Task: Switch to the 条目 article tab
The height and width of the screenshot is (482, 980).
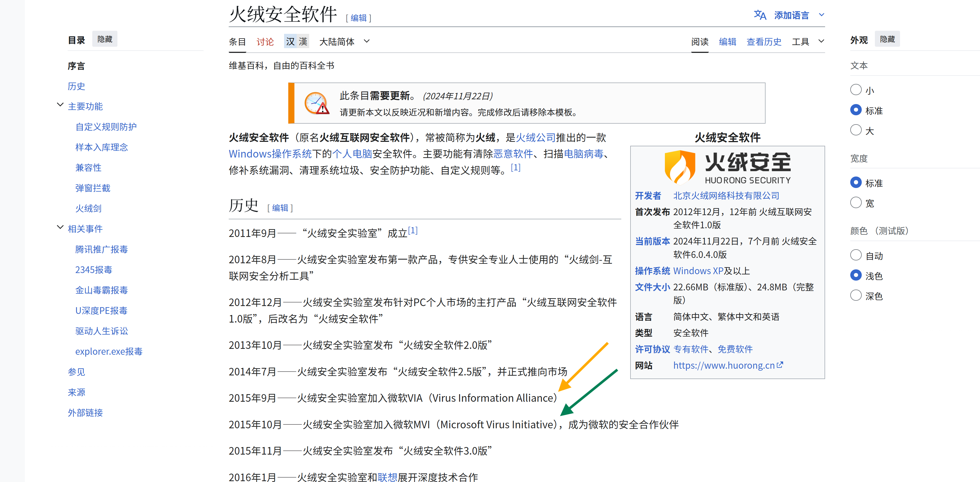Action: point(237,41)
